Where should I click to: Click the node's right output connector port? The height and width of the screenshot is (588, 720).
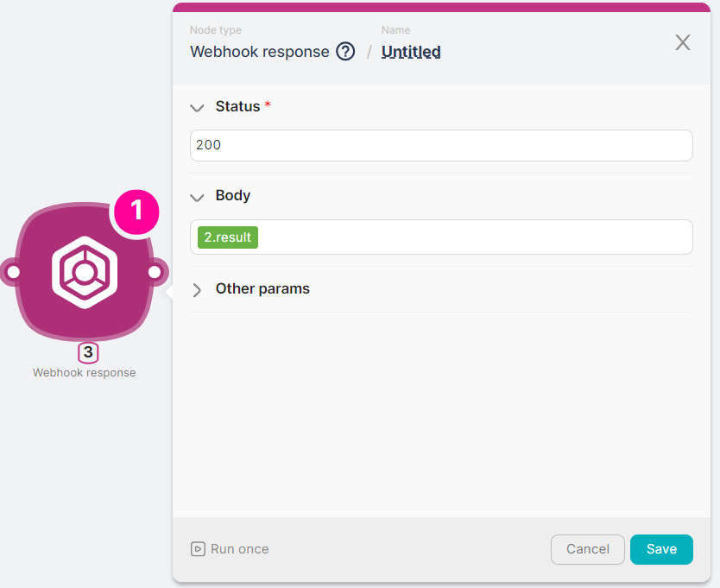pos(155,273)
